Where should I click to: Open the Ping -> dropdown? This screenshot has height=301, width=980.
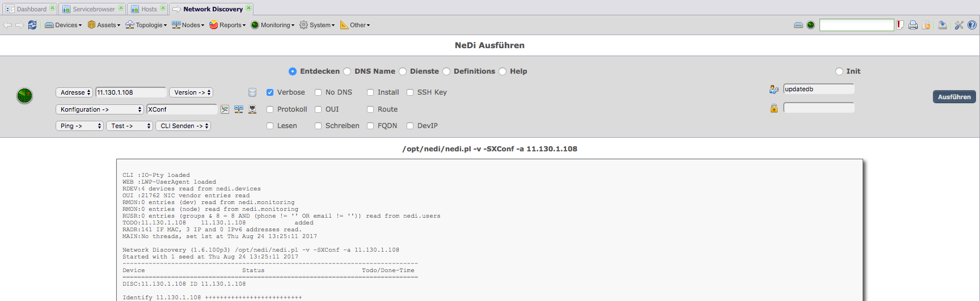79,126
